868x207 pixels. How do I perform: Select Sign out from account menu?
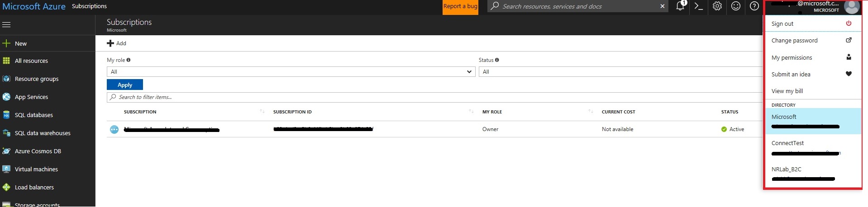click(x=813, y=24)
